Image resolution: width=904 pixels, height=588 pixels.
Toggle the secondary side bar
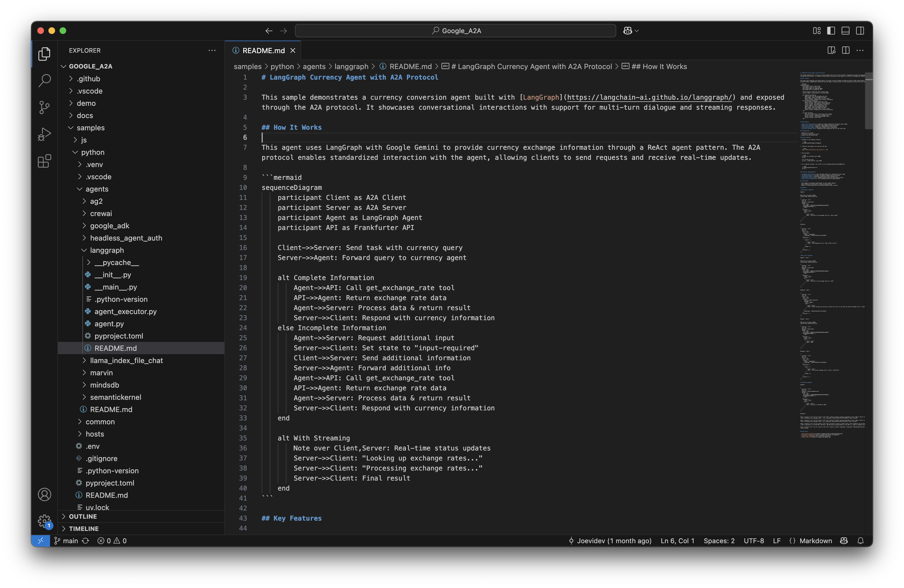click(x=860, y=31)
